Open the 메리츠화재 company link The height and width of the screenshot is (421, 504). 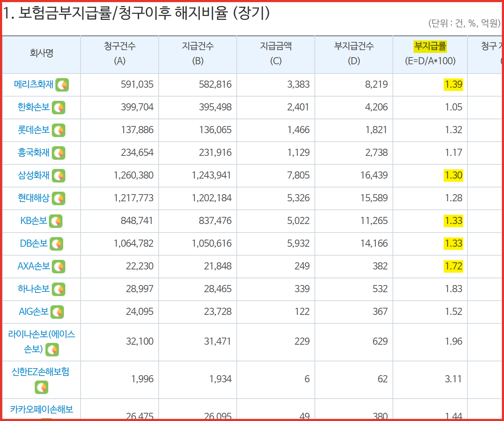(34, 84)
